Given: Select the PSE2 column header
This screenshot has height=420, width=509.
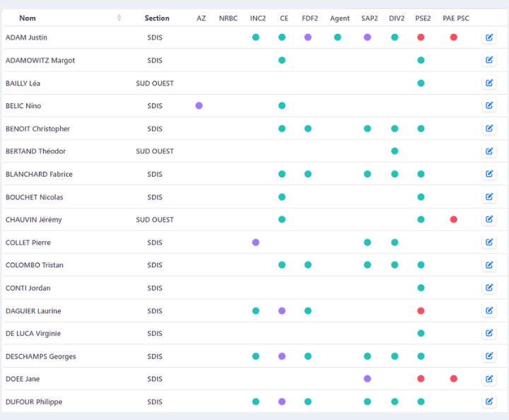Looking at the screenshot, I should tap(423, 18).
